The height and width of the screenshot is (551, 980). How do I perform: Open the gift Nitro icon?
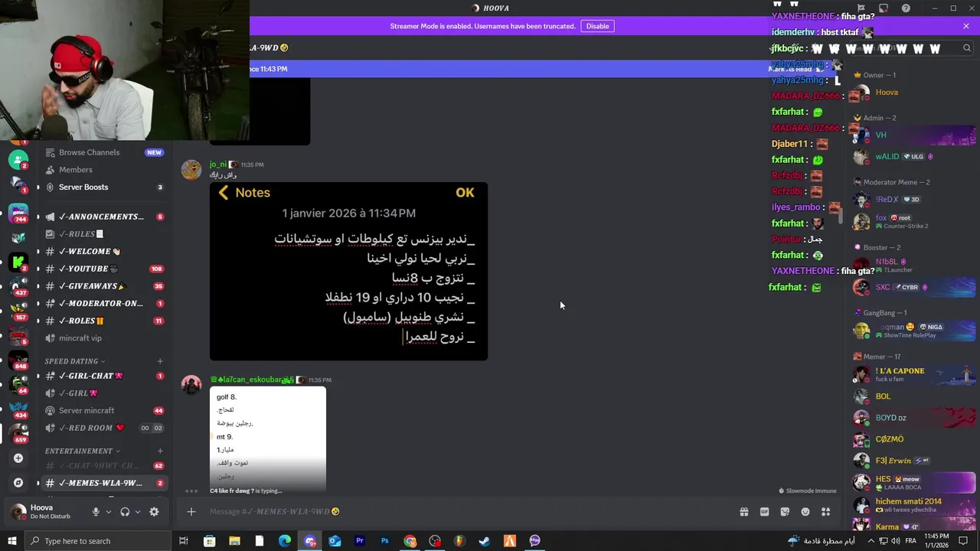tap(743, 512)
